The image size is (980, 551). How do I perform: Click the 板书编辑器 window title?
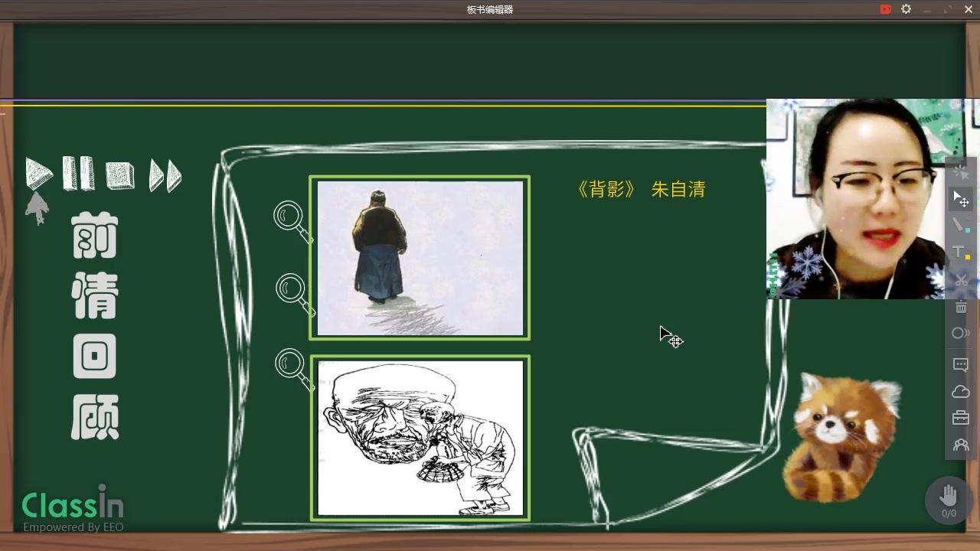pos(490,10)
